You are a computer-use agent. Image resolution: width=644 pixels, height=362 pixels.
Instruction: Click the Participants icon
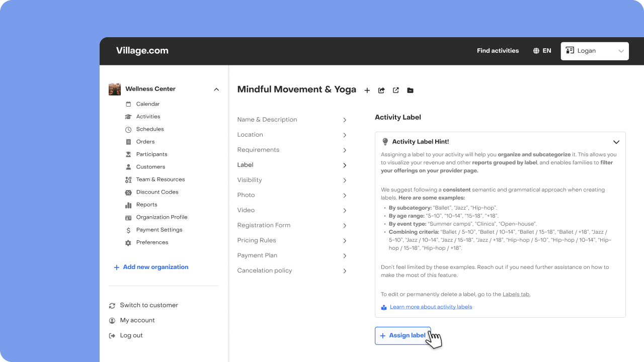pos(128,154)
